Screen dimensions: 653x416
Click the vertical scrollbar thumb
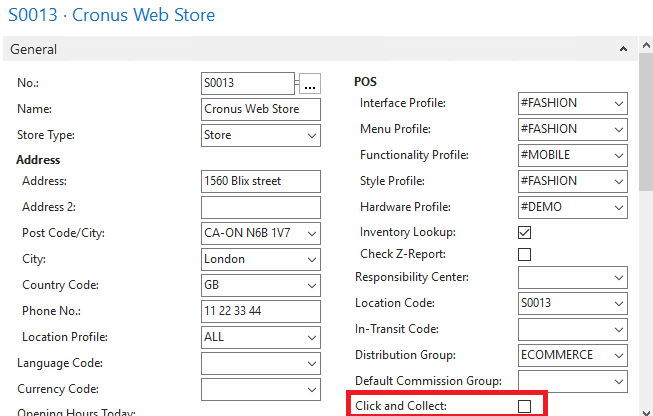tap(646, 122)
